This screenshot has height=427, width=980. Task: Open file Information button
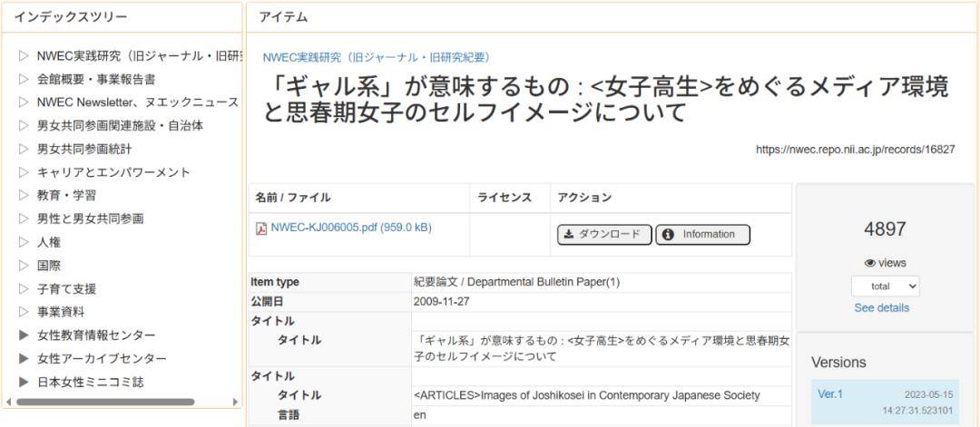[702, 235]
